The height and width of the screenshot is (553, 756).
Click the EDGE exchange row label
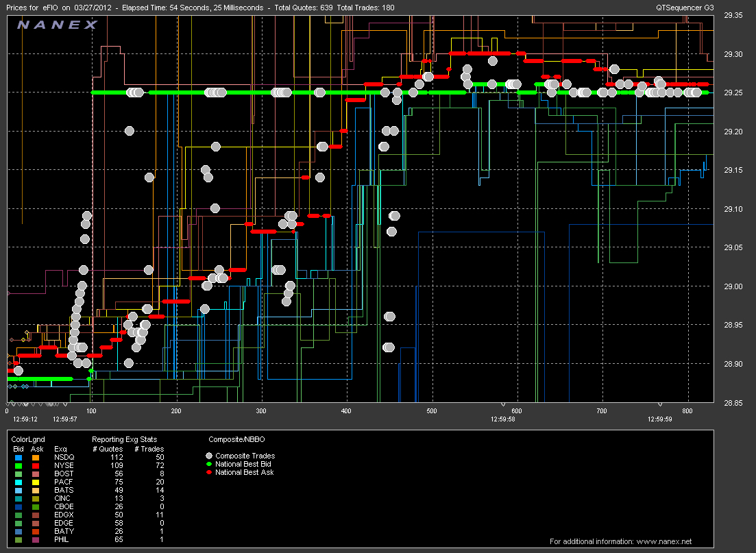[64, 523]
